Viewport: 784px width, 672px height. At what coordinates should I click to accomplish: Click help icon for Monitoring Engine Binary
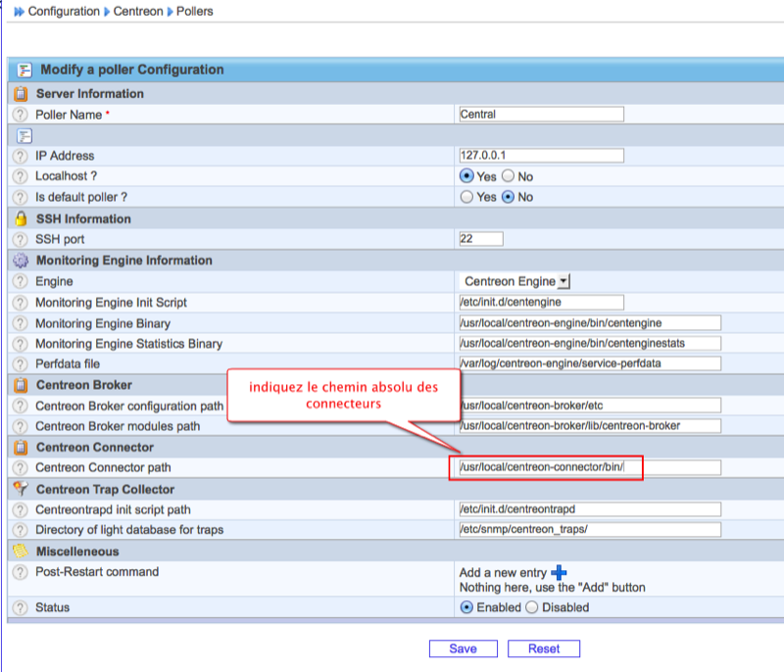click(x=21, y=323)
